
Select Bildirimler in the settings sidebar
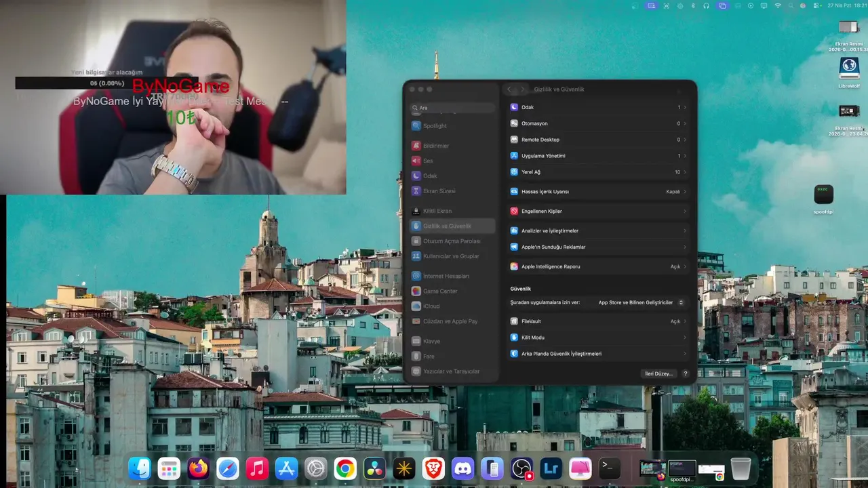click(453, 146)
